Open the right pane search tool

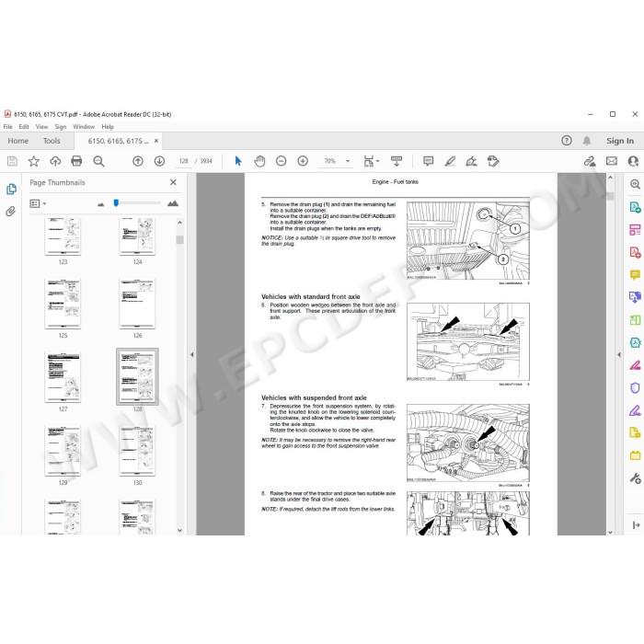[x=635, y=184]
